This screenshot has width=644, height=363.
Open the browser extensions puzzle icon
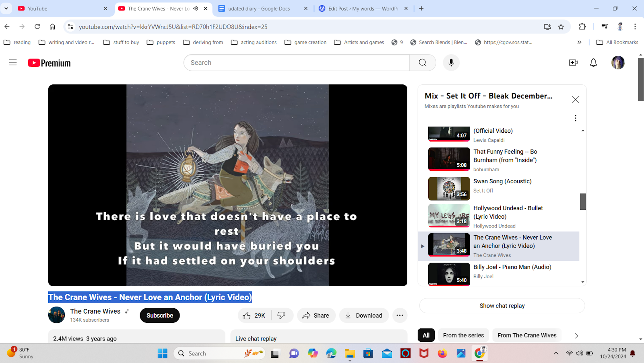coord(582,27)
